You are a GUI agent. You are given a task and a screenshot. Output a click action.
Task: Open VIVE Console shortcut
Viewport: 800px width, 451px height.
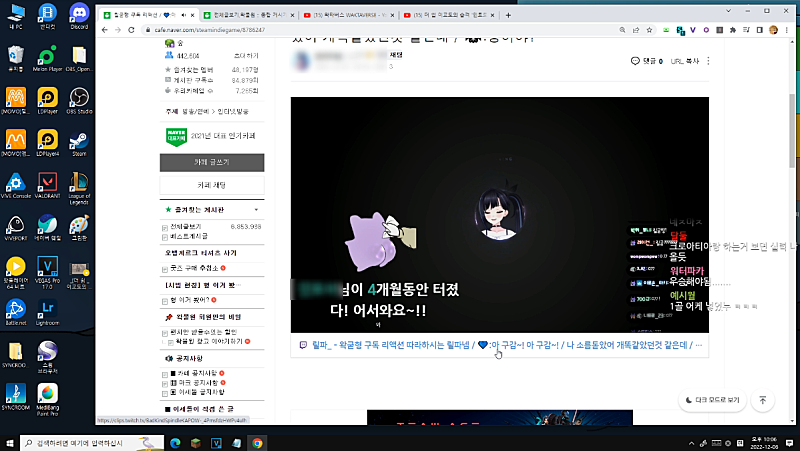click(x=15, y=185)
